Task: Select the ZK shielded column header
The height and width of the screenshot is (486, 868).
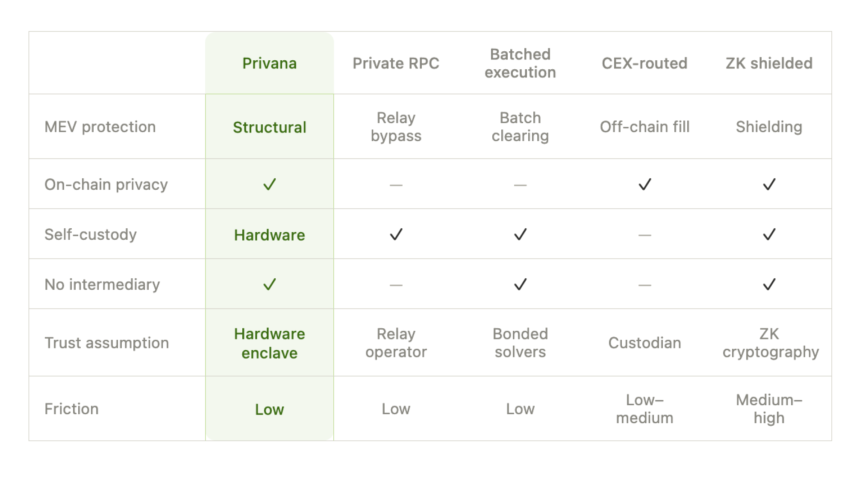Action: (769, 63)
